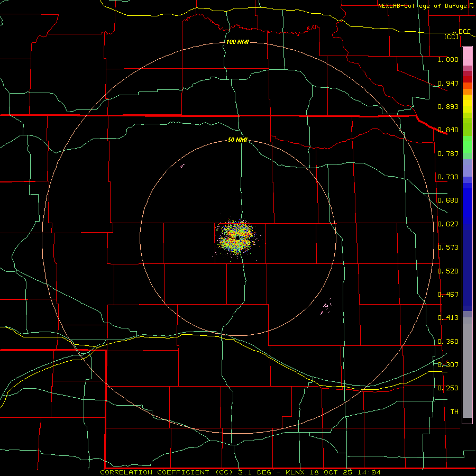The height and width of the screenshot is (476, 476).
Task: Click the Correlation Coefficient KLNX caption at bottom
Action: (240, 472)
